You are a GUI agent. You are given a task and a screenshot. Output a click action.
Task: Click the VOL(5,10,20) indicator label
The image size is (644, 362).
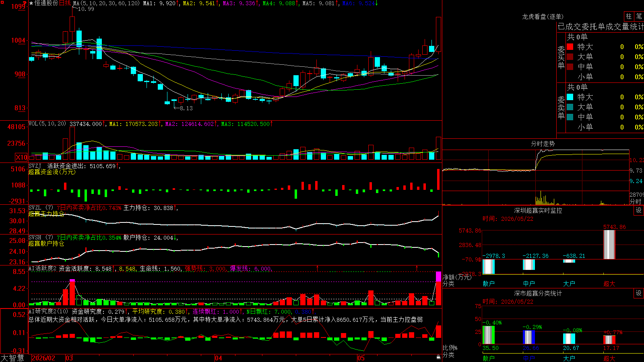[47, 124]
